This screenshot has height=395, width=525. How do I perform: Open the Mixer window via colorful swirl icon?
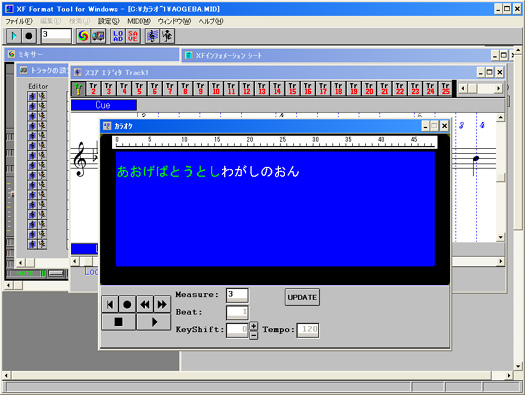click(83, 36)
